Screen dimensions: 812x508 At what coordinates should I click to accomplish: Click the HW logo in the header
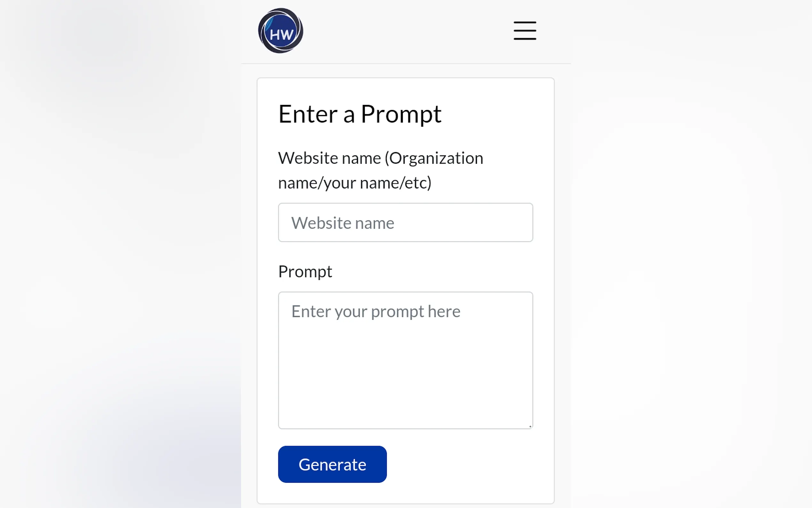point(281,31)
